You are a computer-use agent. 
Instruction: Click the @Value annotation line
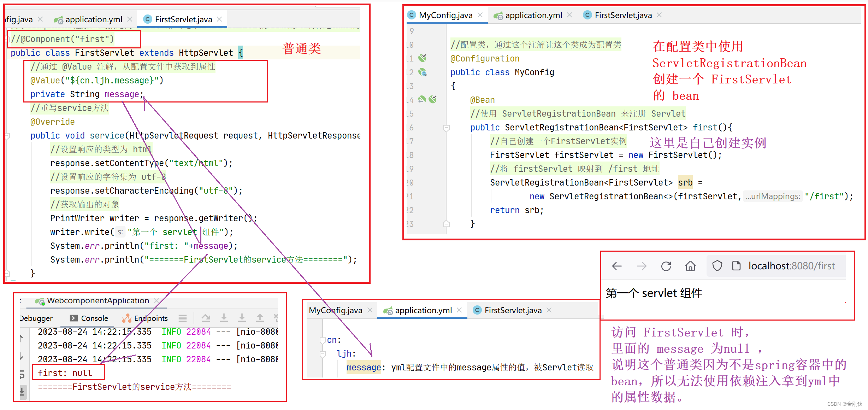point(97,81)
